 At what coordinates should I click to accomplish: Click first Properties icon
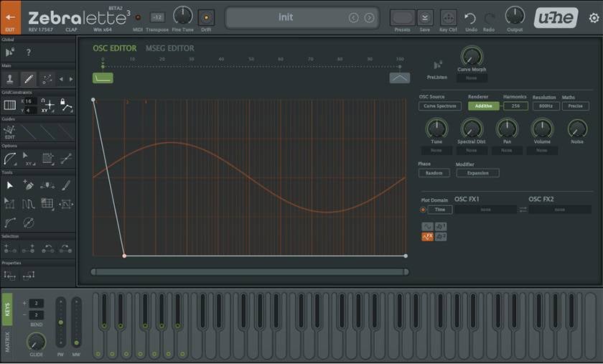[9, 275]
